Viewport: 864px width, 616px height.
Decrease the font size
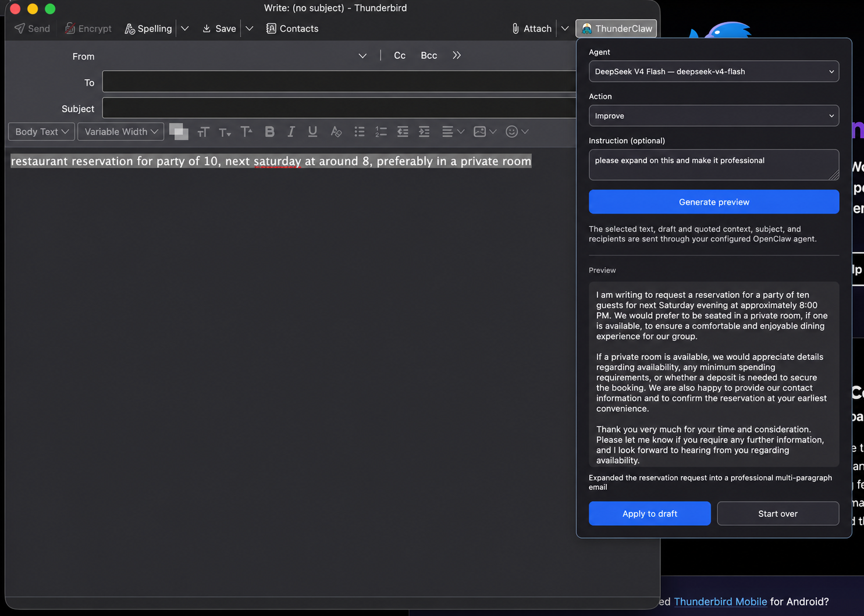coord(225,132)
